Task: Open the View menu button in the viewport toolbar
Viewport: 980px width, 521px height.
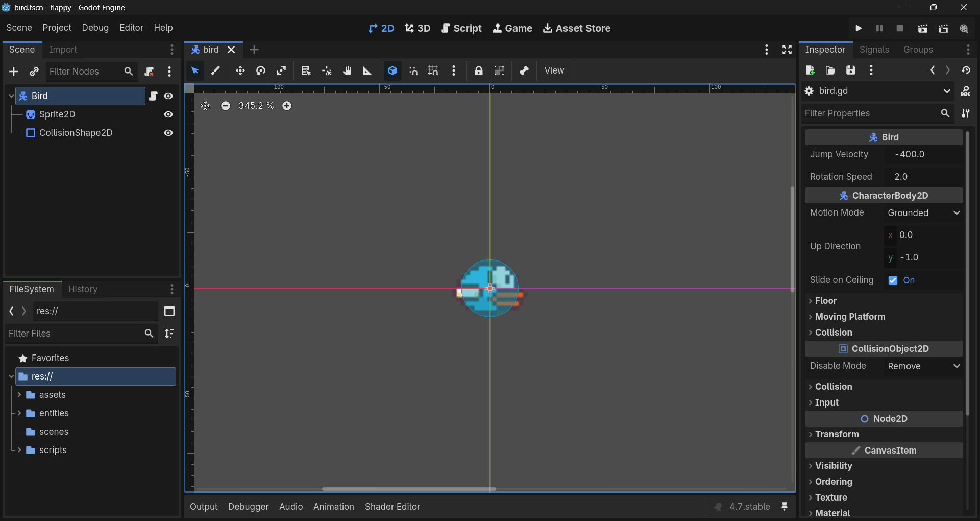Action: coord(554,70)
